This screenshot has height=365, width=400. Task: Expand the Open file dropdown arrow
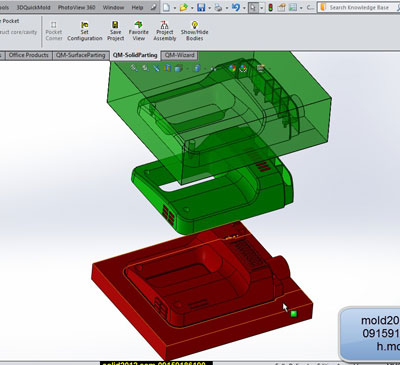point(192,8)
